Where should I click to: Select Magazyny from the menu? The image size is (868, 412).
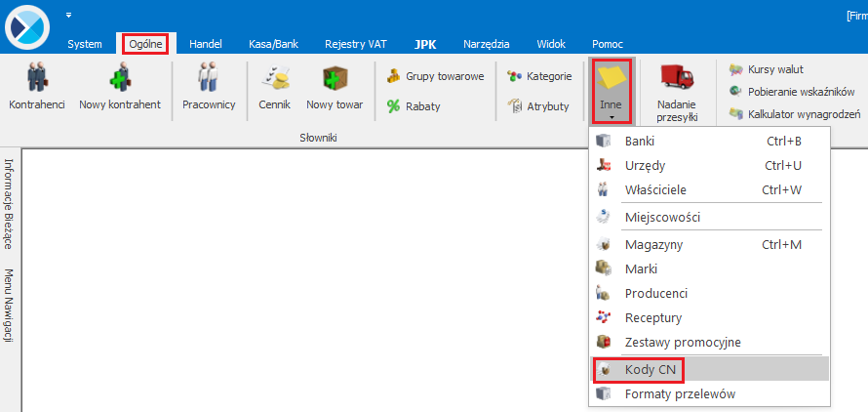(710, 244)
